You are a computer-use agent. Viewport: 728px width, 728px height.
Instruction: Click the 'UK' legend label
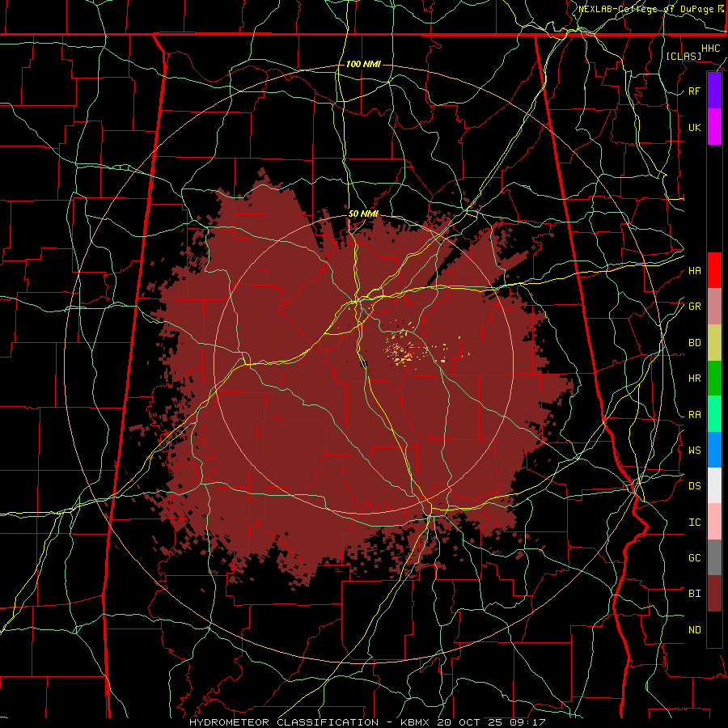[x=694, y=127]
